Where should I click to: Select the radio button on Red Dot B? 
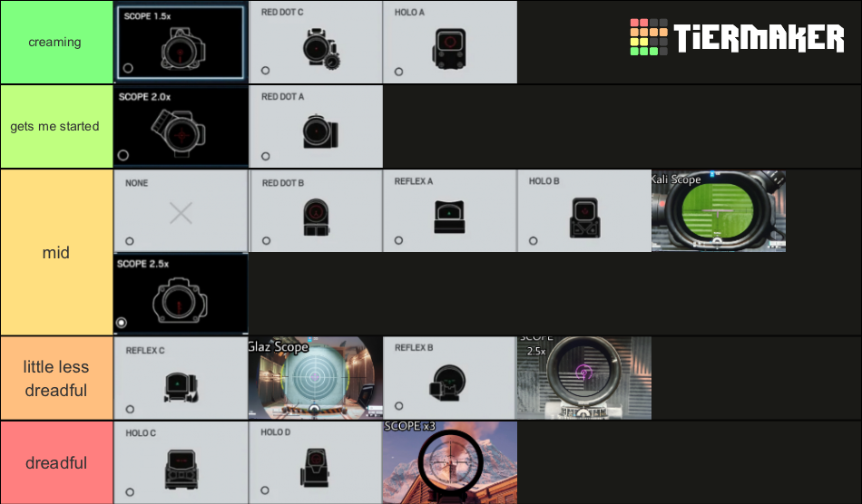[266, 241]
